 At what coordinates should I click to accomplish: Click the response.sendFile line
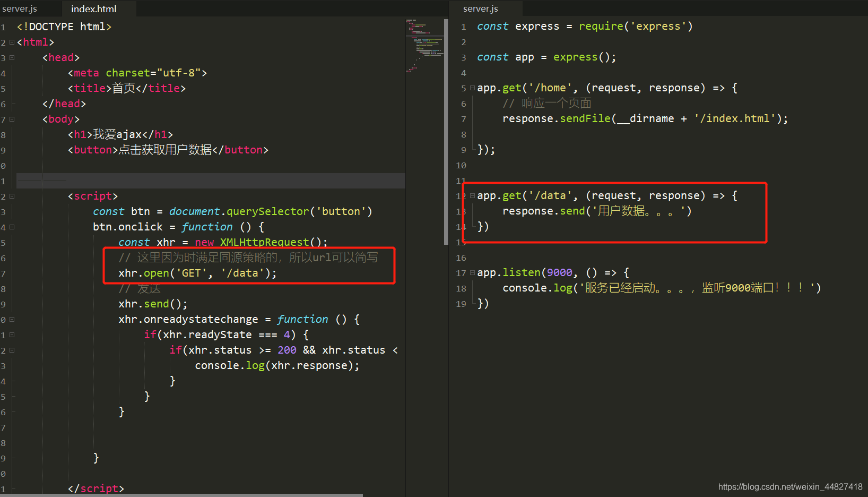point(645,118)
